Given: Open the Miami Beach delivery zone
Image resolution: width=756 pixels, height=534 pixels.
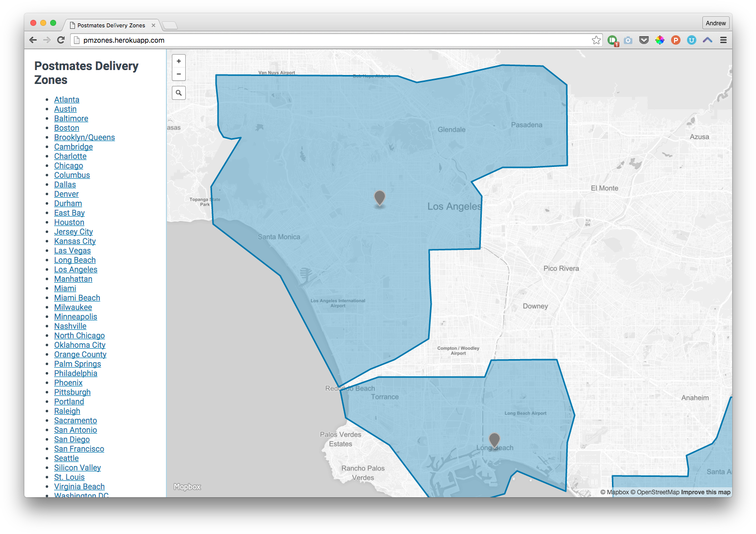Looking at the screenshot, I should (x=77, y=298).
